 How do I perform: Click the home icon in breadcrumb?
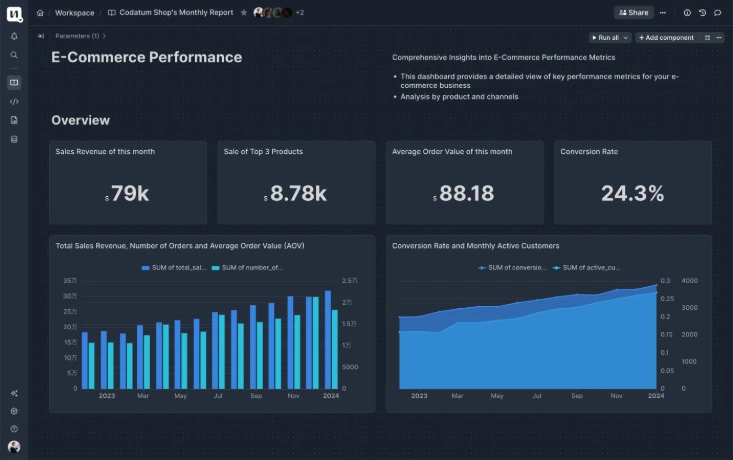pos(40,13)
